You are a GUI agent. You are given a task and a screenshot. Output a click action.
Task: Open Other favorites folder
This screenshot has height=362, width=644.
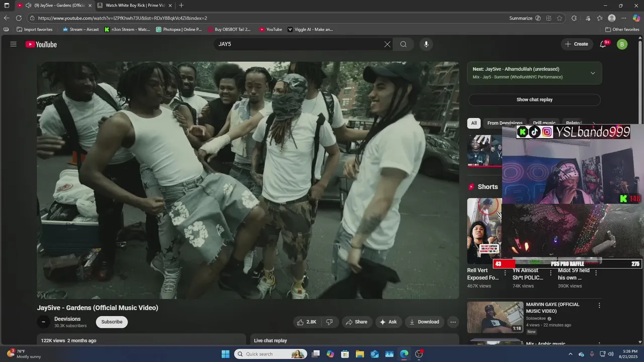622,29
